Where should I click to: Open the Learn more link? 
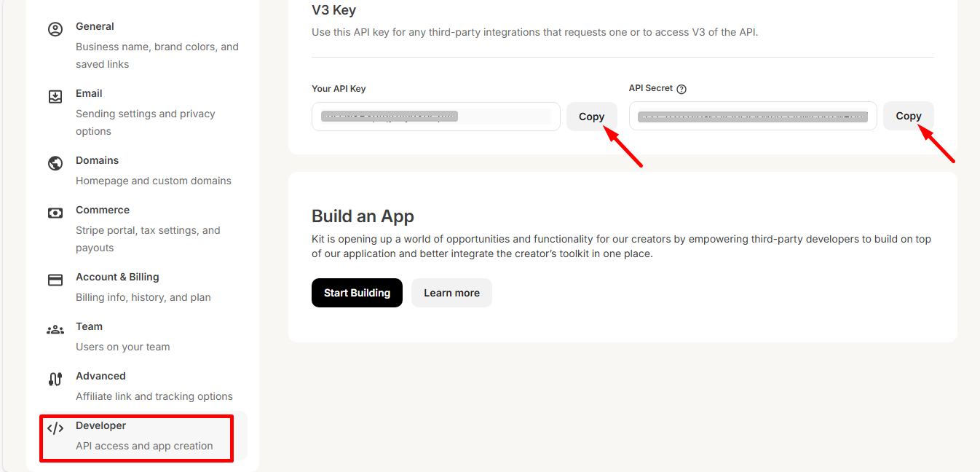451,292
